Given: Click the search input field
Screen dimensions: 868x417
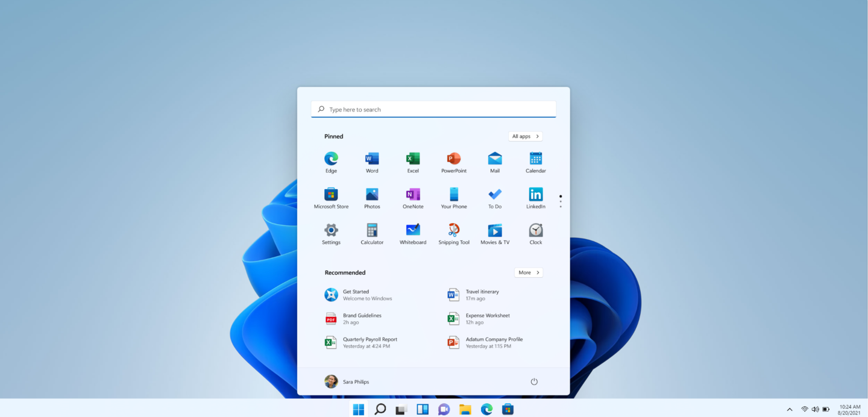Looking at the screenshot, I should coord(433,109).
